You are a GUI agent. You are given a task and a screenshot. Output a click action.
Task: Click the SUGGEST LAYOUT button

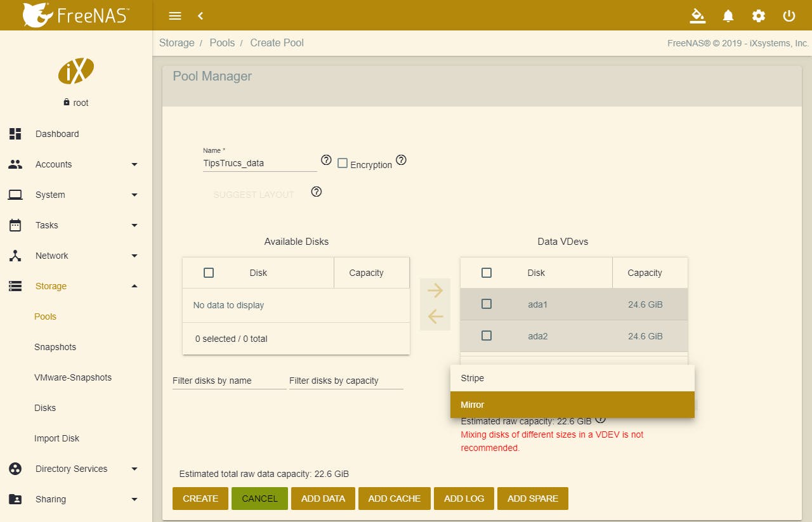click(254, 195)
